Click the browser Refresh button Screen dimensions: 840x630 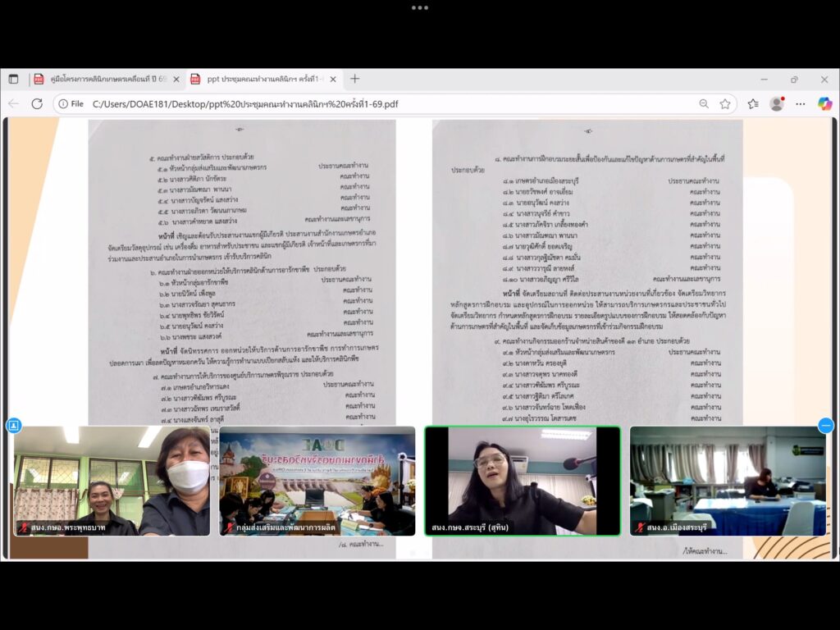coord(37,104)
